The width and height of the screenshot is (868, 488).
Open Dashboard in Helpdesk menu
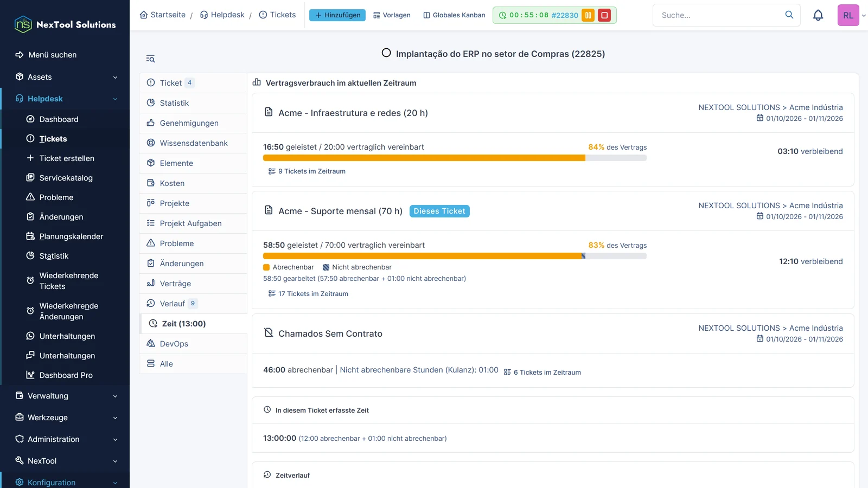59,119
